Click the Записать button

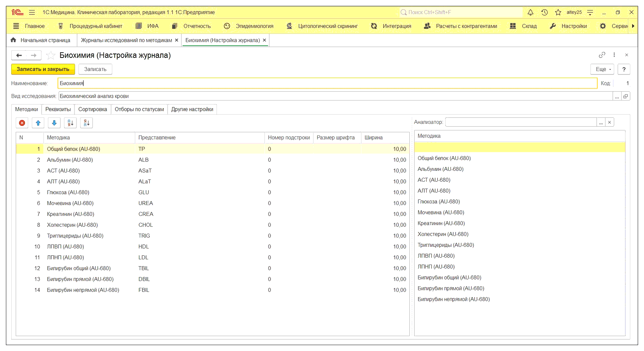(x=95, y=69)
